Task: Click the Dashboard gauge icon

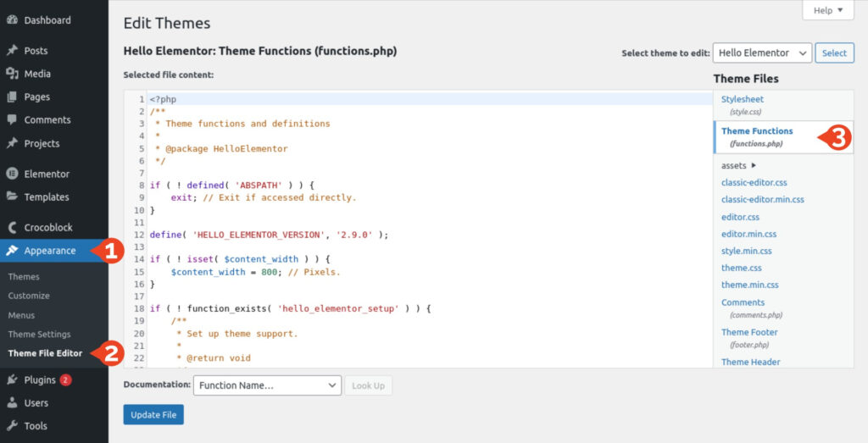Action: tap(12, 20)
